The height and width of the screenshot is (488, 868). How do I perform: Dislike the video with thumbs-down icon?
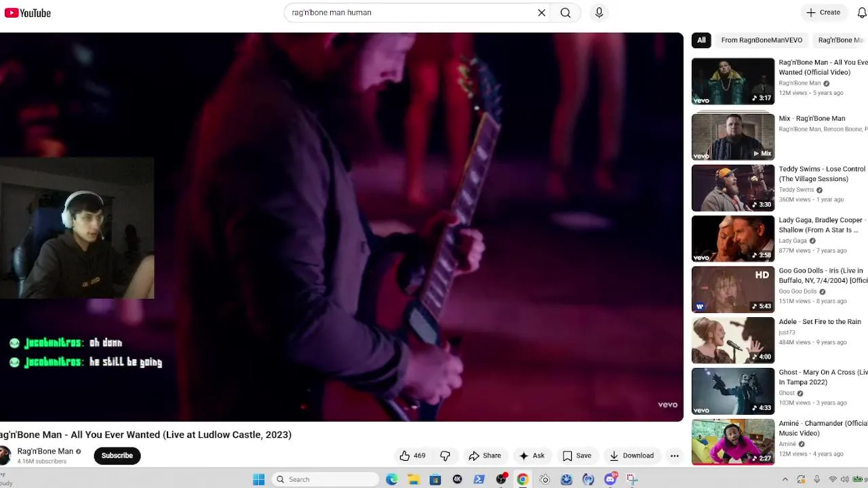point(446,455)
